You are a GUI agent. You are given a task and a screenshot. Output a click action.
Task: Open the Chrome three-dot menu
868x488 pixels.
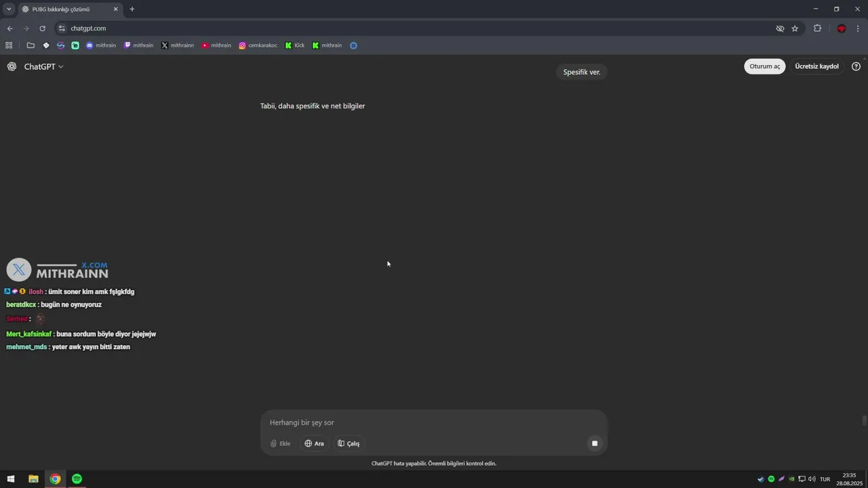(x=859, y=28)
